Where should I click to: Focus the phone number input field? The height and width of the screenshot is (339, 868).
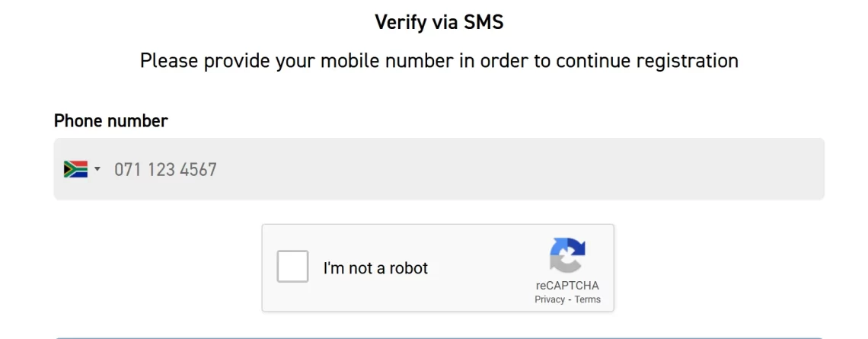(x=439, y=169)
